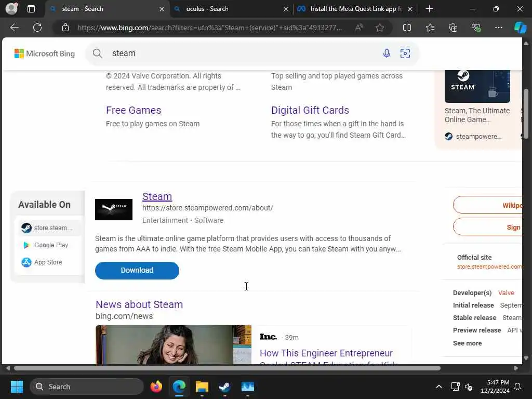Open Steam card image in side panel
Viewport: 532px width, 399px height.
tap(477, 86)
